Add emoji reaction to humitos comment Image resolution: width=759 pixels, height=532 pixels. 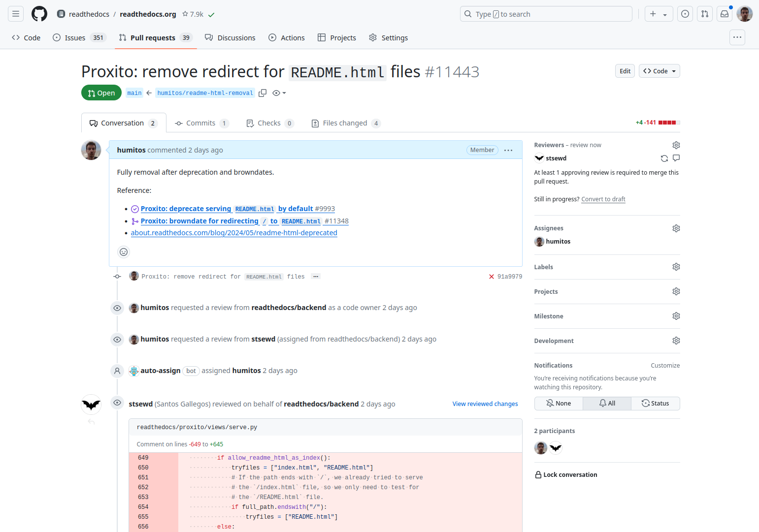pyautogui.click(x=124, y=252)
